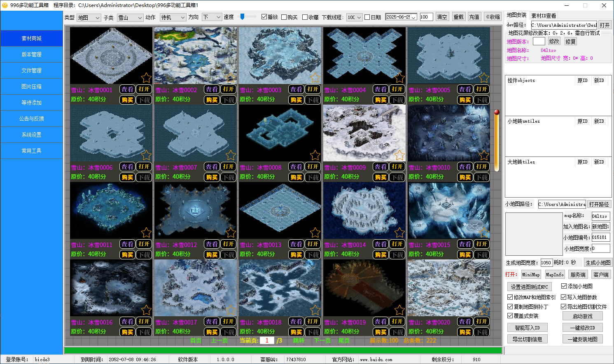The width and height of the screenshot is (614, 364).
Task: Click the 重载 button
Action: point(458,17)
